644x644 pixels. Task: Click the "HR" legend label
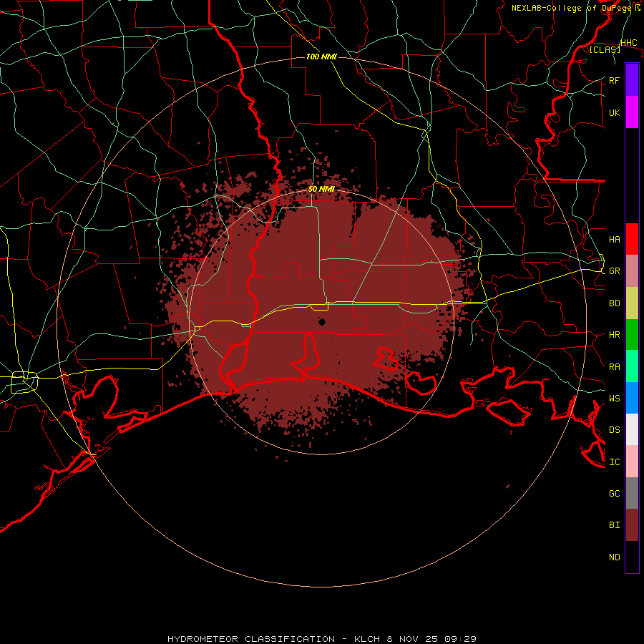[x=614, y=335]
